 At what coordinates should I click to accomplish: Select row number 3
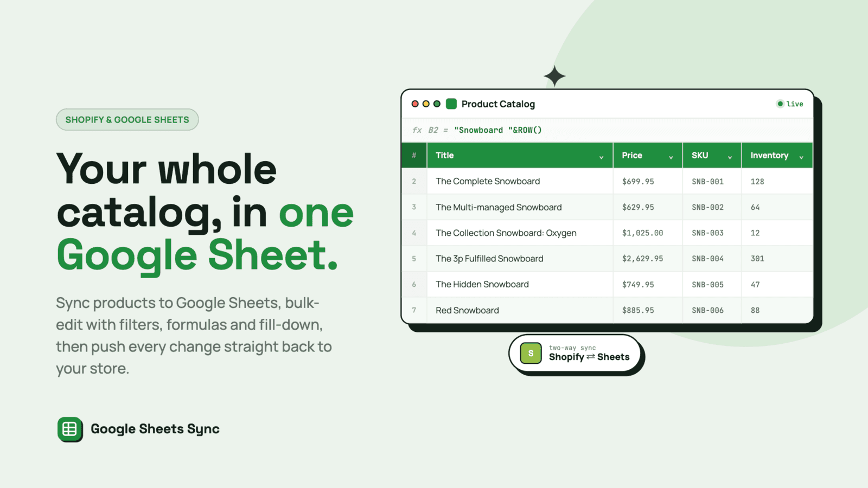414,207
